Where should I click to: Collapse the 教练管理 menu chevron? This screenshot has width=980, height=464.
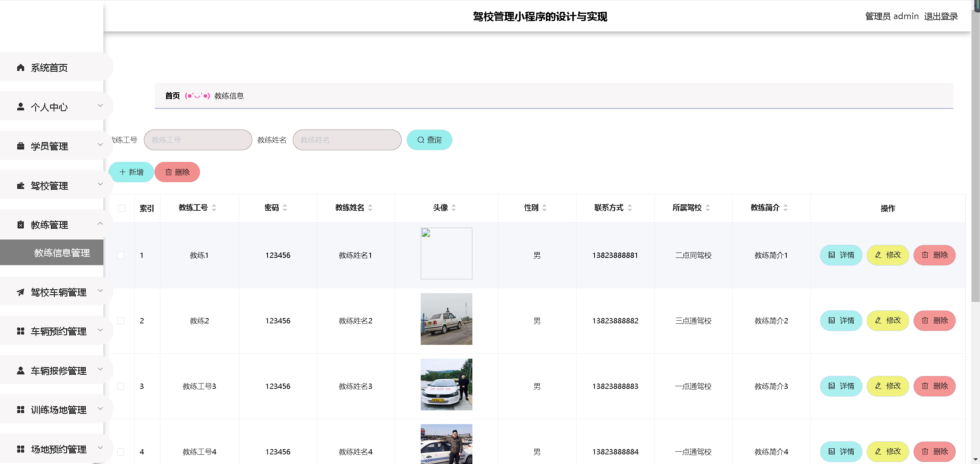click(100, 223)
